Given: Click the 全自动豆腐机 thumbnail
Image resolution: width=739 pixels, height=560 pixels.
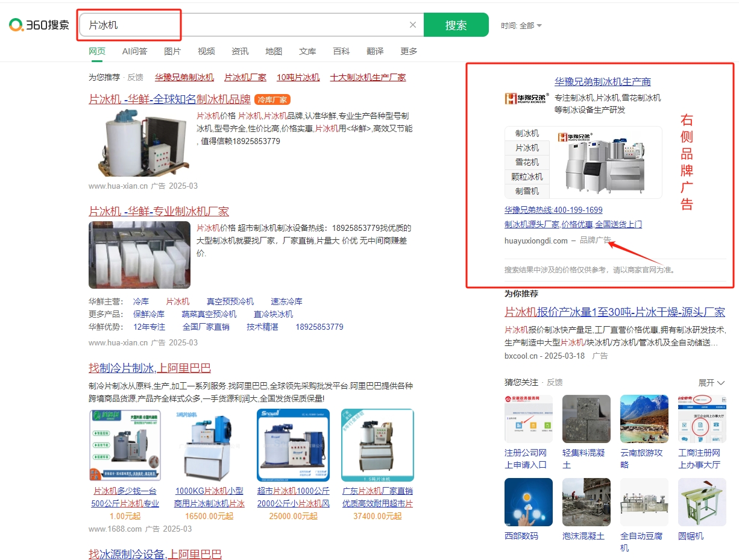Looking at the screenshot, I should (x=644, y=502).
